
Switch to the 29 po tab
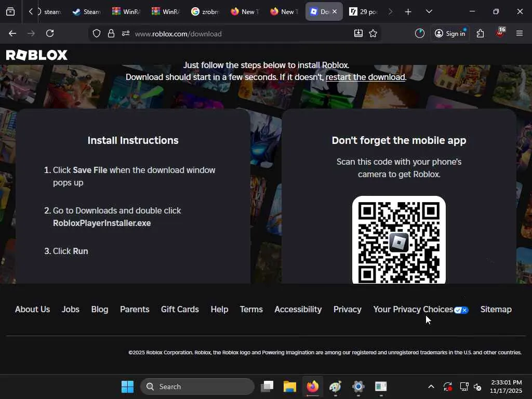(x=364, y=12)
